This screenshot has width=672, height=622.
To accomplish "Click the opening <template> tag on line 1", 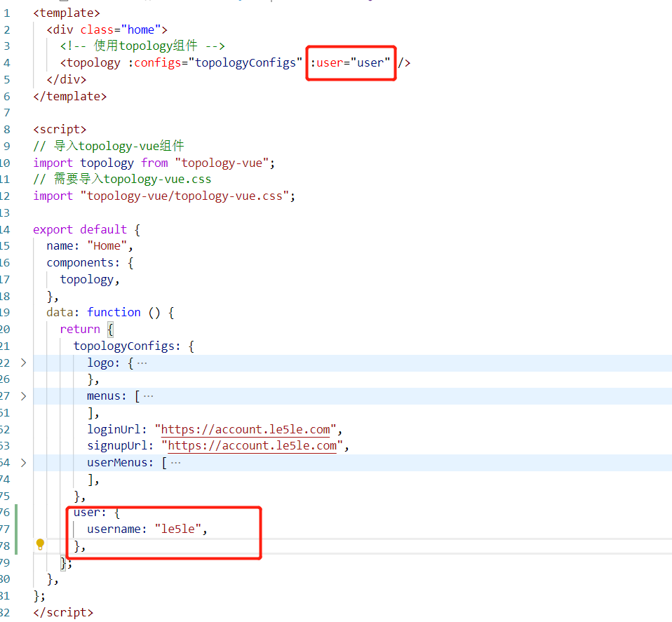I will point(67,13).
